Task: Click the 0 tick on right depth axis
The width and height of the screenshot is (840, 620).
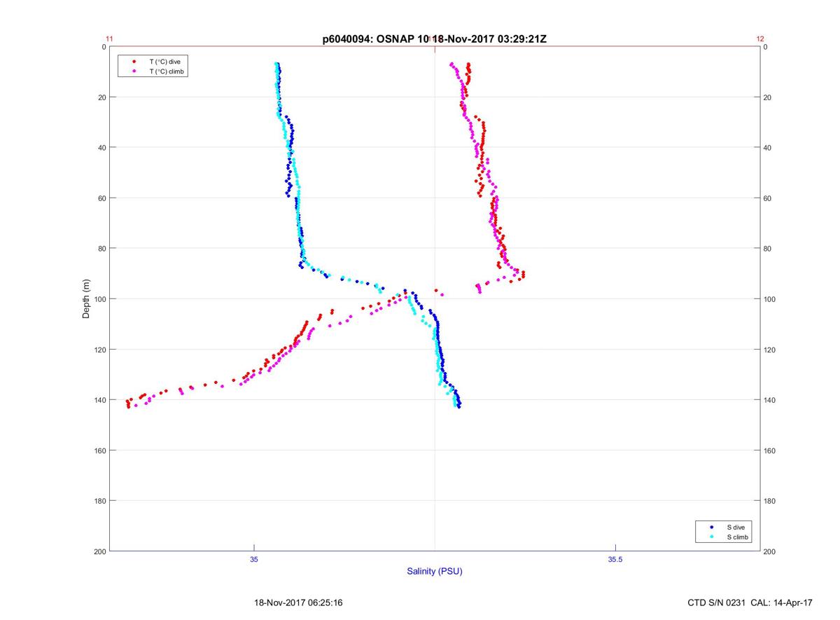Action: [x=766, y=47]
